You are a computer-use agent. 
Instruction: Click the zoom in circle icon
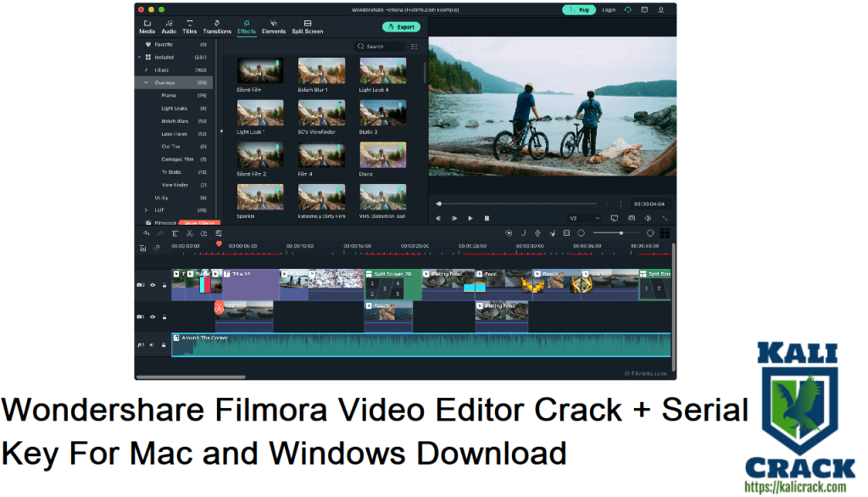(650, 233)
